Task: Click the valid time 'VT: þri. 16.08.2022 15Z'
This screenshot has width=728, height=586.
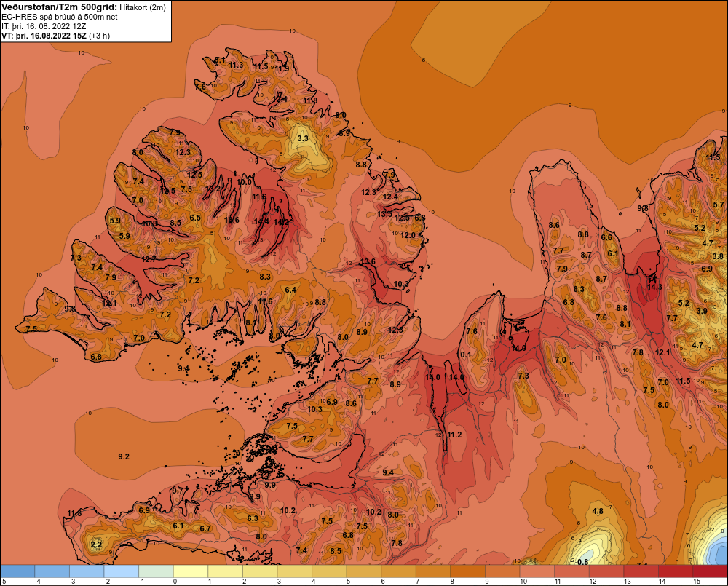Action: coord(44,36)
